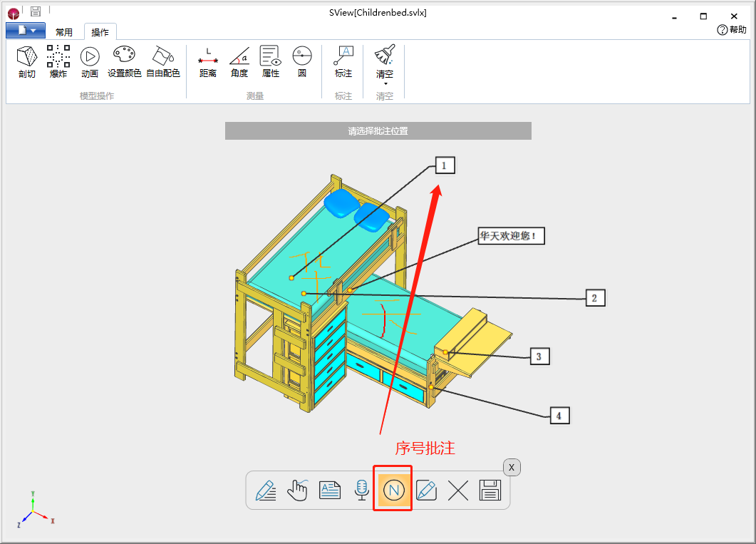This screenshot has height=544, width=756.
Task: Open 帮助 help
Action: click(x=732, y=30)
